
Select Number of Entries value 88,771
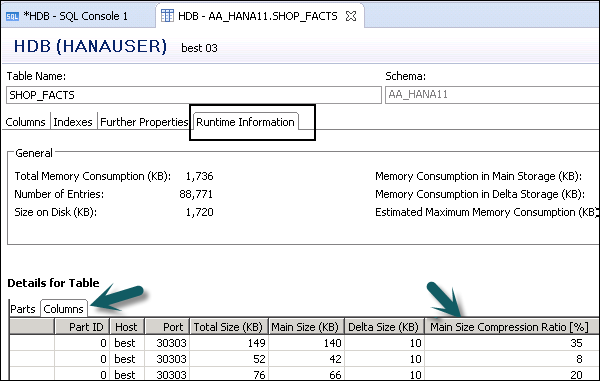[x=196, y=194]
